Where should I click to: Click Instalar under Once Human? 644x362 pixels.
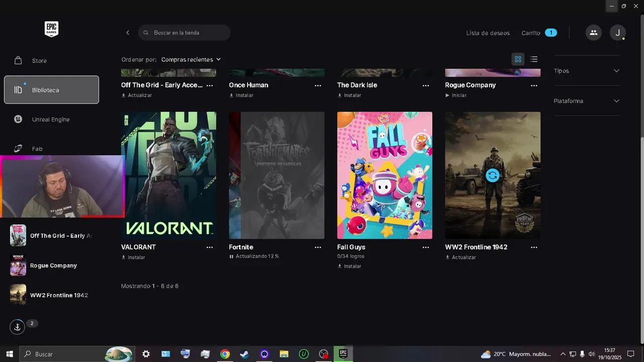pos(241,95)
